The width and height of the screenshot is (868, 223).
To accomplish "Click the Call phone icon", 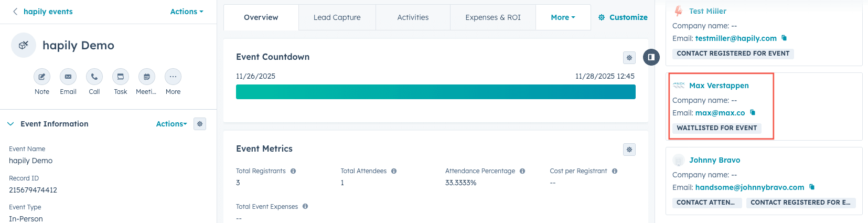I will point(94,77).
